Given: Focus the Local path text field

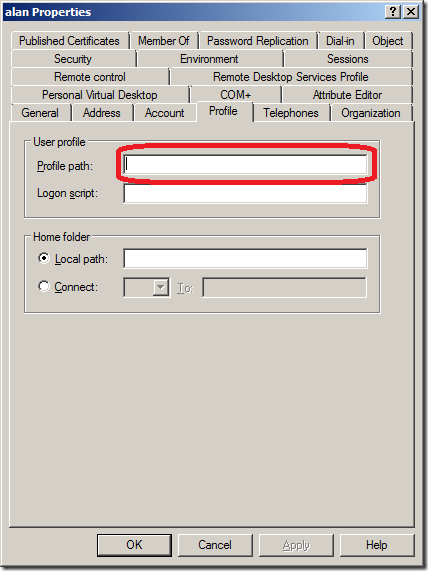Looking at the screenshot, I should 245,259.
